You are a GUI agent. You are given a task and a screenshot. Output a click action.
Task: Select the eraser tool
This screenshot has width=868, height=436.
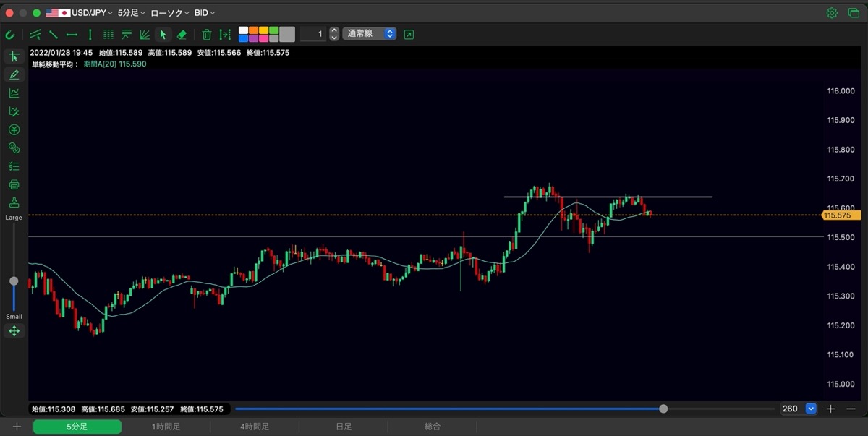[x=182, y=34]
